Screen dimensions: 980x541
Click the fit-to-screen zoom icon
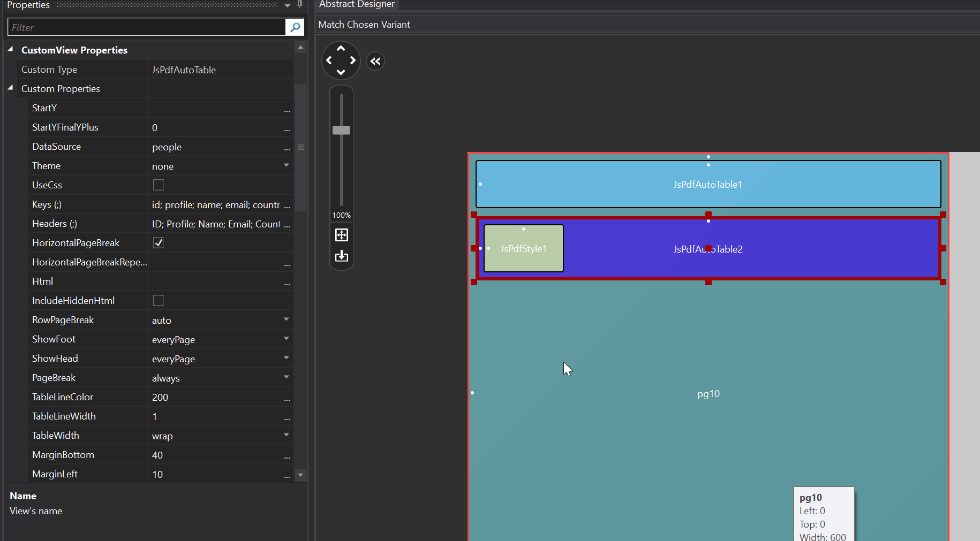[x=341, y=235]
